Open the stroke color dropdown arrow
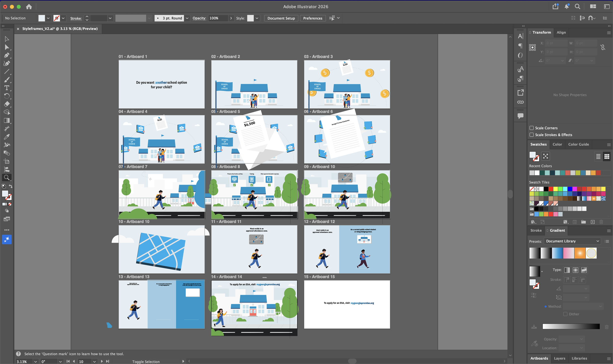This screenshot has width=613, height=364. [x=63, y=18]
